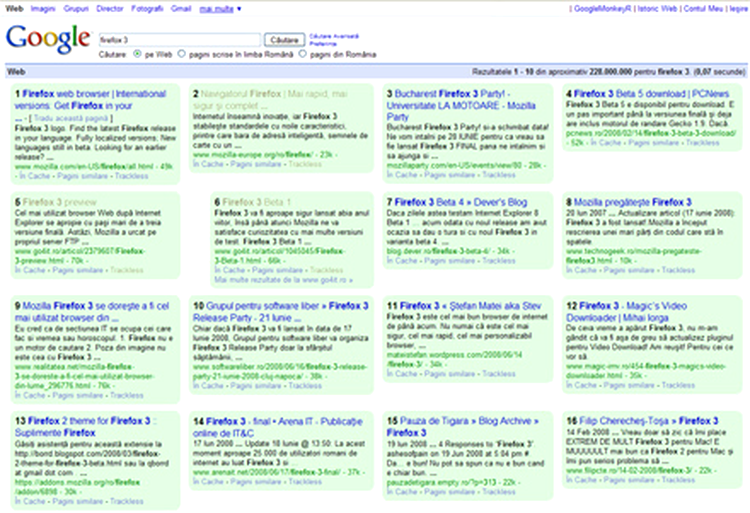Screen dimensions: 750x513
Task: Click Trackless link under result 8
Action: coord(678,271)
